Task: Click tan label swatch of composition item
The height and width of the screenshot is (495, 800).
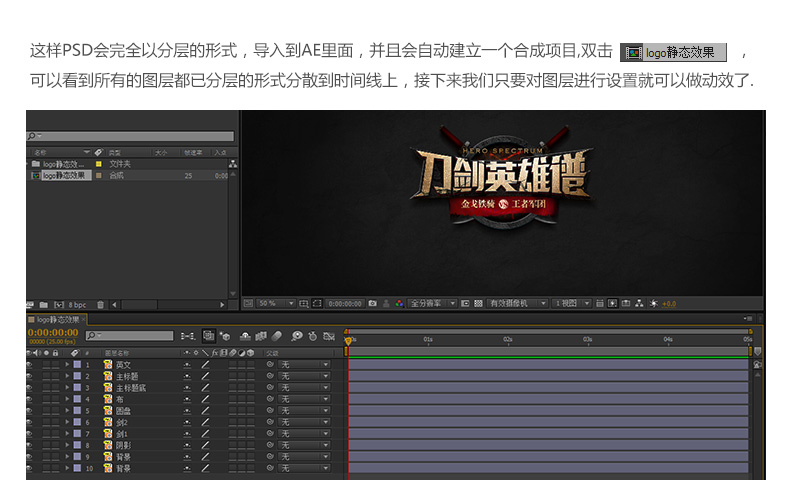Action: pos(98,175)
